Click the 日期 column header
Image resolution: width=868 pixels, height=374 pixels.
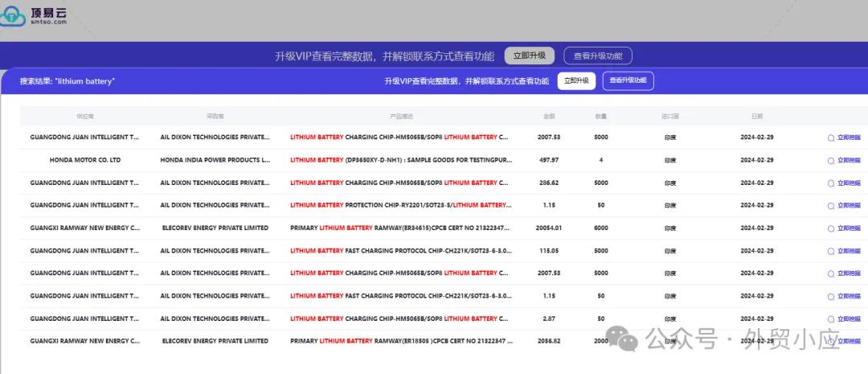(757, 117)
